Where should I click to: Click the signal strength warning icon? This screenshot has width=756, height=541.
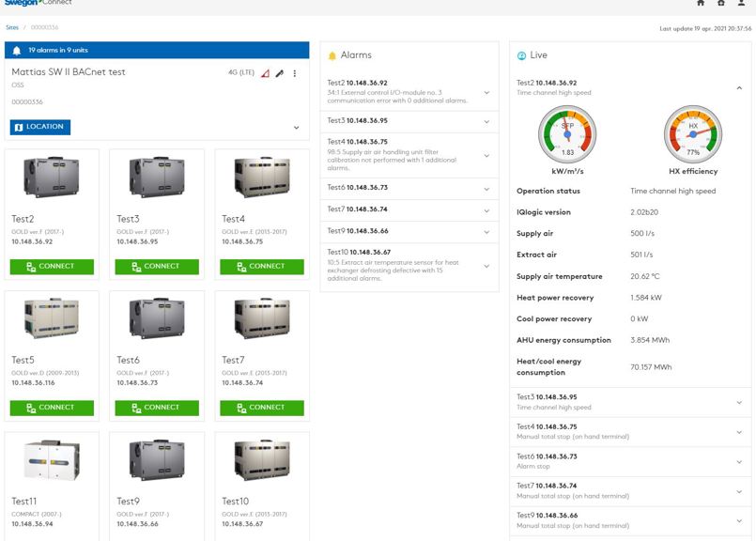point(265,73)
